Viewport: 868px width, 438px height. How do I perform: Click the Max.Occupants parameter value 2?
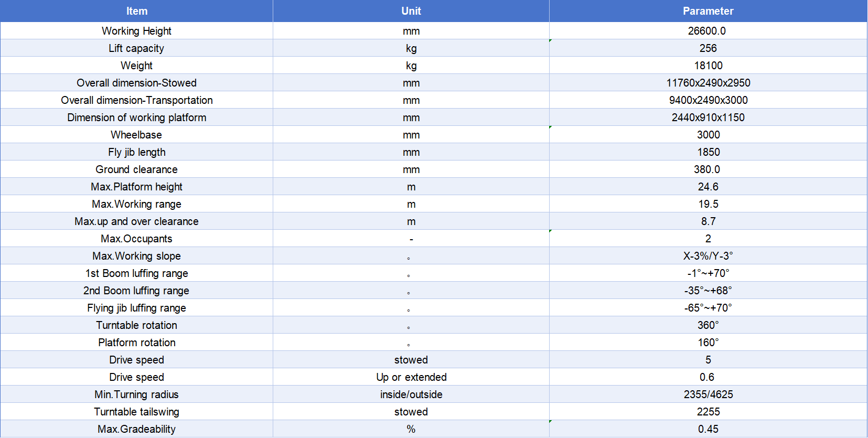pyautogui.click(x=708, y=239)
